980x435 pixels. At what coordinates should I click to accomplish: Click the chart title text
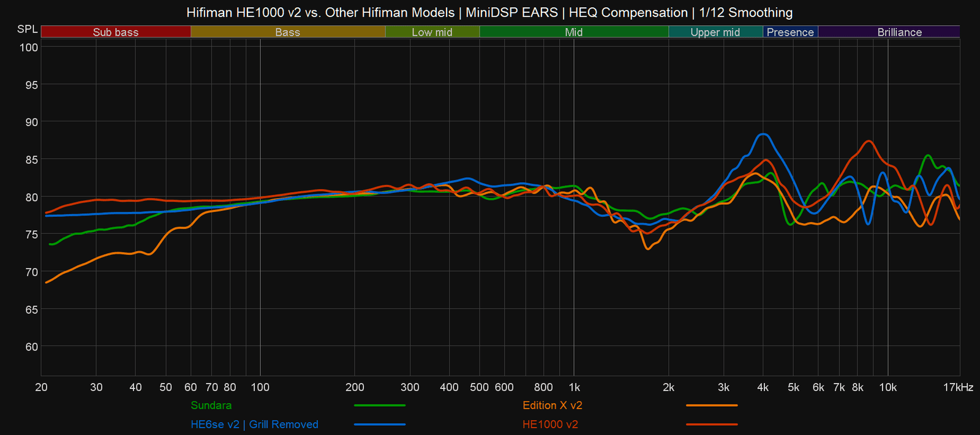click(489, 12)
